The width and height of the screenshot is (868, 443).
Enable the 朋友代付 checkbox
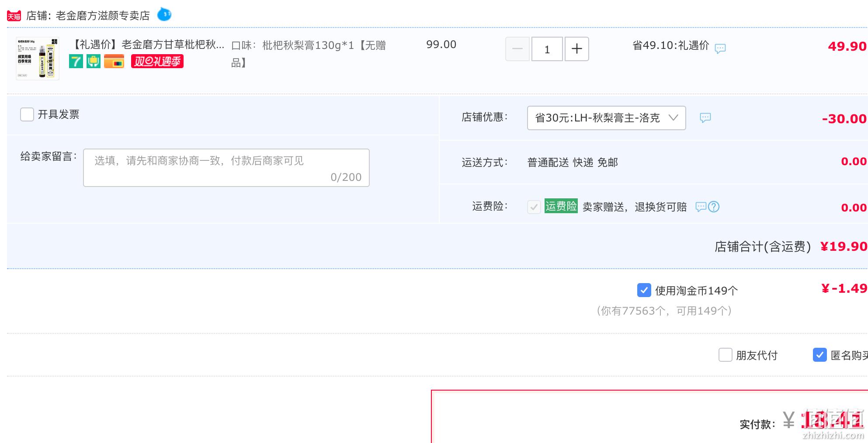[x=726, y=355]
